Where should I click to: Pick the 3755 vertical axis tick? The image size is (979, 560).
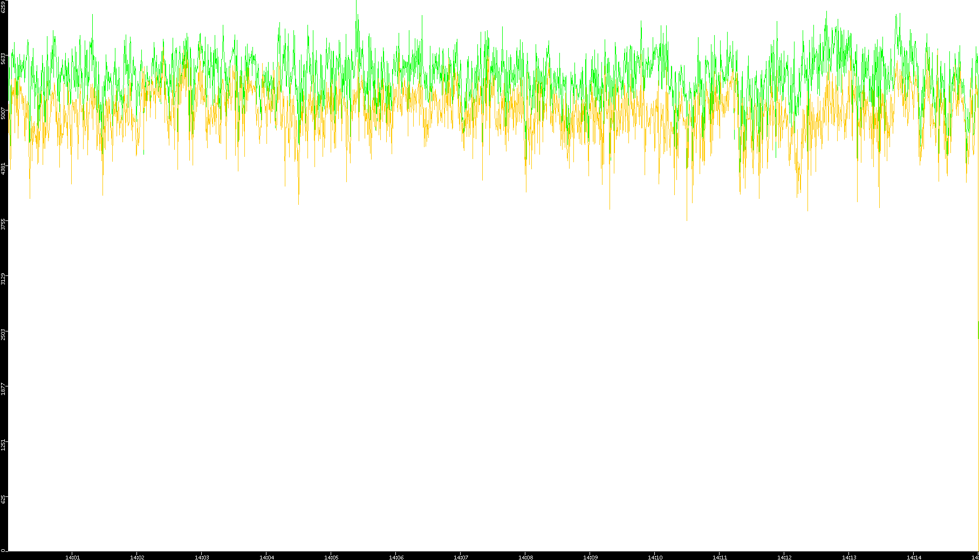coord(3,224)
